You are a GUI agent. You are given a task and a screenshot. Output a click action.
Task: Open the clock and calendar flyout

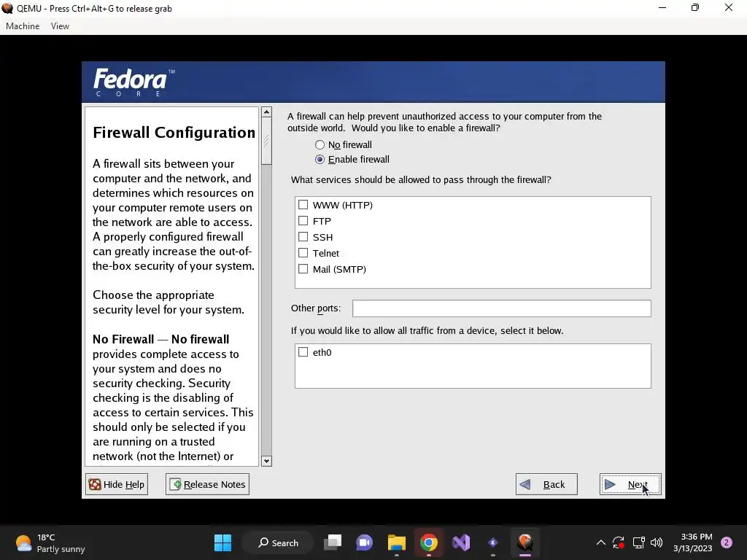pos(693,542)
